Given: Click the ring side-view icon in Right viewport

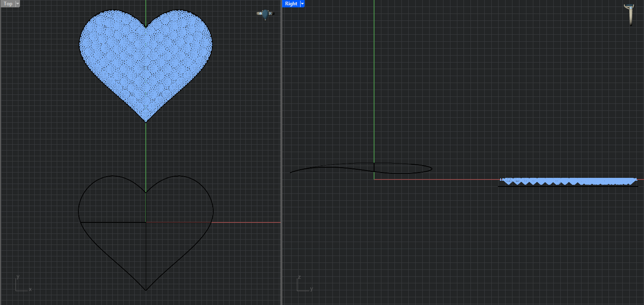Looking at the screenshot, I should click(x=629, y=15).
